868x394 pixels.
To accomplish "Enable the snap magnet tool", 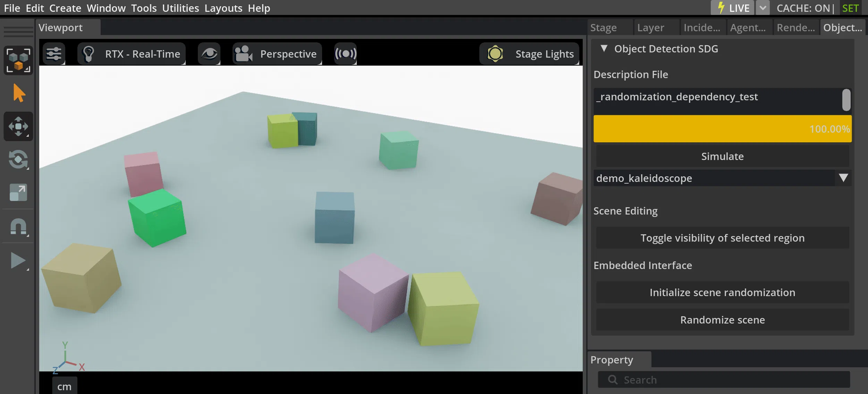I will 18,226.
